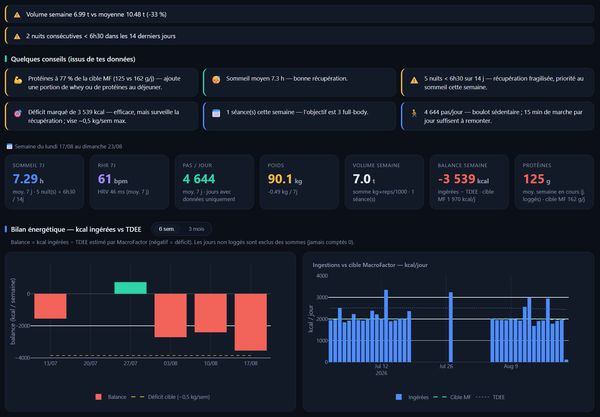Open the Balance semaine metric card

pyautogui.click(x=469, y=182)
